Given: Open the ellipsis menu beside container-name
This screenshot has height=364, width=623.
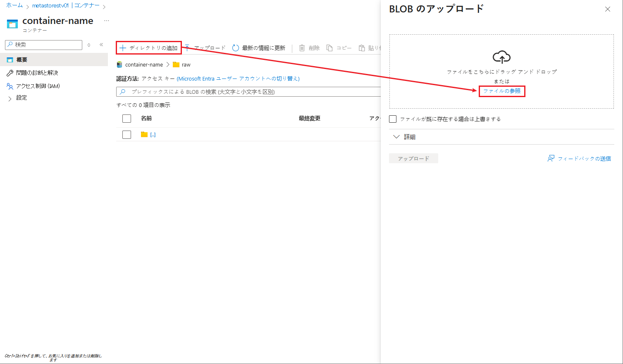Looking at the screenshot, I should pyautogui.click(x=107, y=21).
